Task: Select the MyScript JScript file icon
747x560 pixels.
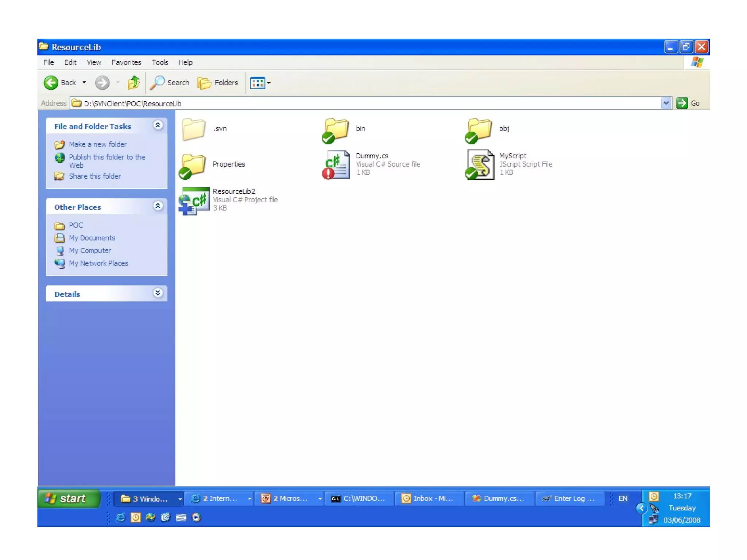Action: pyautogui.click(x=480, y=164)
